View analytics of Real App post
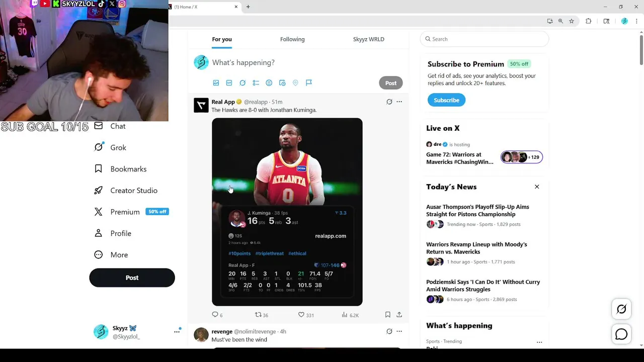 click(350, 315)
